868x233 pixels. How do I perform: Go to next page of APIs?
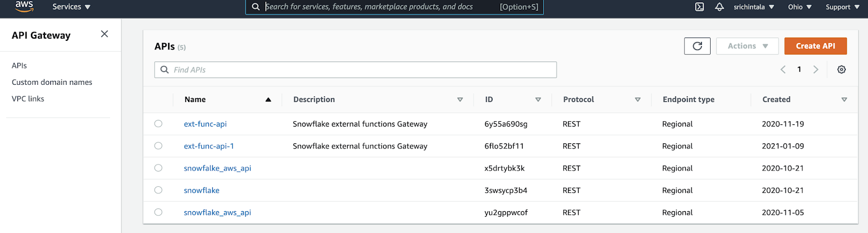pos(815,70)
